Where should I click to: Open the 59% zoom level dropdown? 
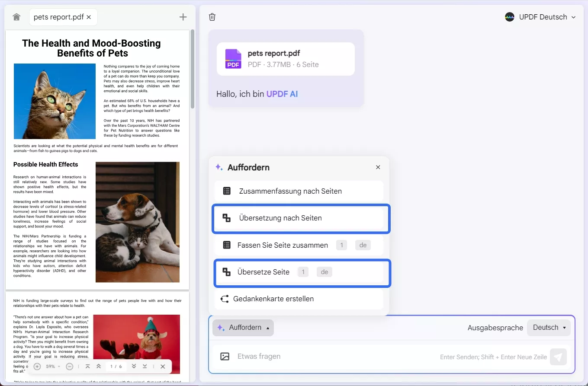pyautogui.click(x=53, y=367)
